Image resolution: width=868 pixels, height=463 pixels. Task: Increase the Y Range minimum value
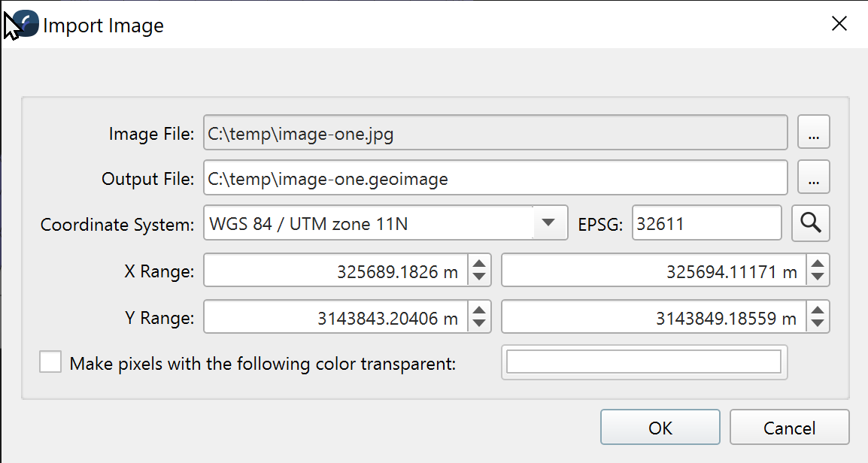point(479,310)
